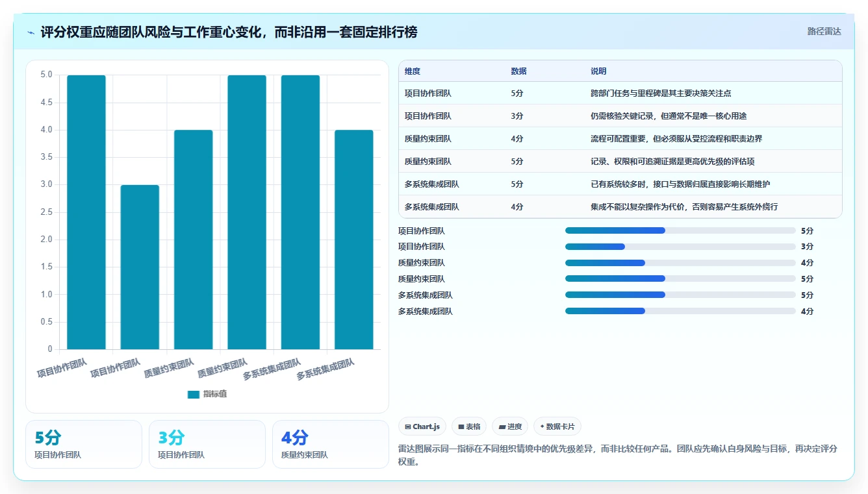868x494 pixels.
Task: Click the 质量约束团队 progress bar showing 5分
Action: click(x=680, y=279)
